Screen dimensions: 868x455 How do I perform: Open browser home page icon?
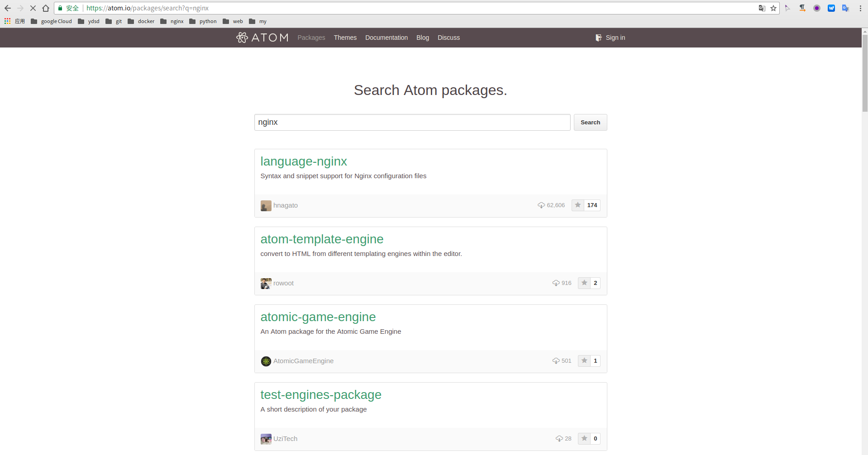pyautogui.click(x=46, y=8)
